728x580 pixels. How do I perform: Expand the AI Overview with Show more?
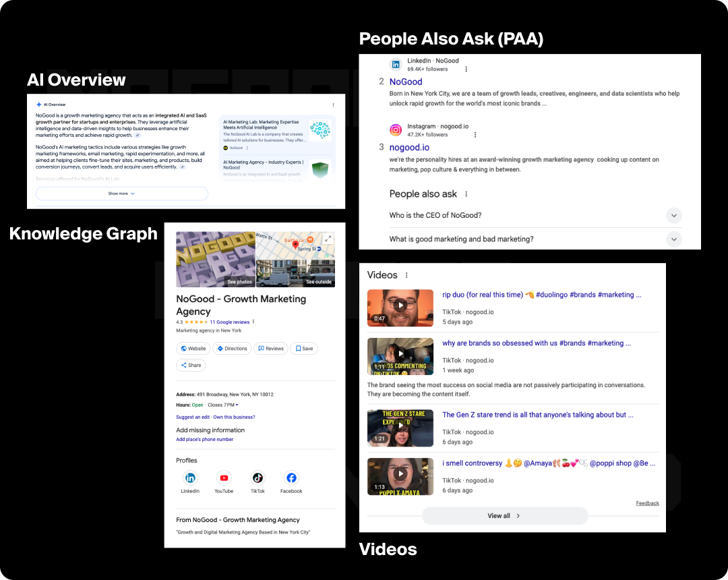[121, 194]
